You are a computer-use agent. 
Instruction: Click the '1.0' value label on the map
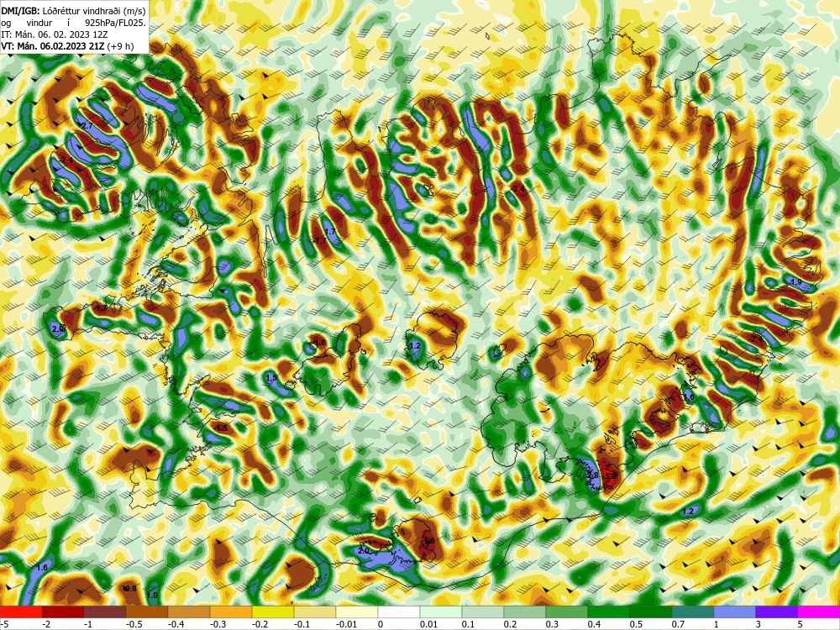coord(152,596)
